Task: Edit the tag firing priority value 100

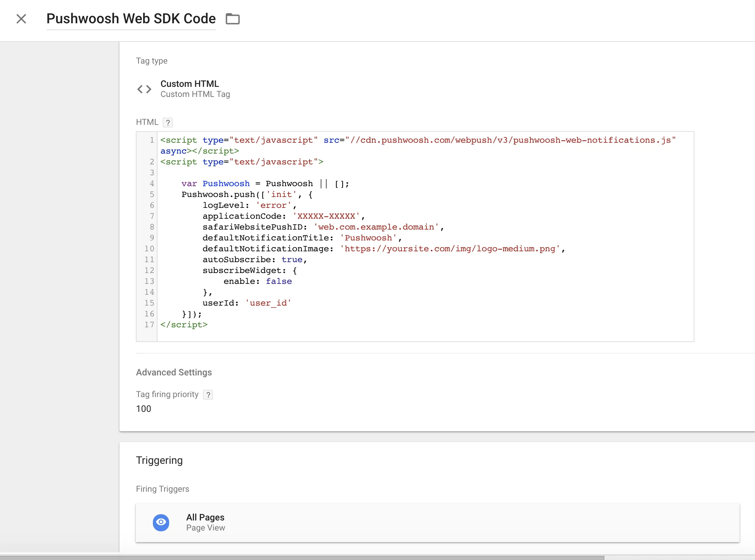Action: (144, 409)
